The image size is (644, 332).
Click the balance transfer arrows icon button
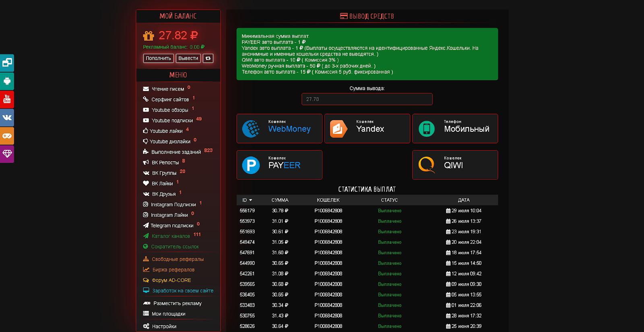point(208,58)
